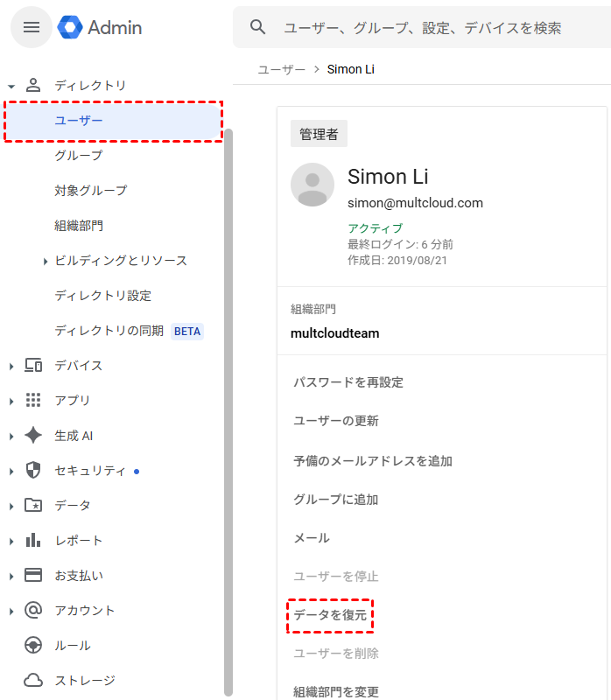
Task: Click the ディレクトリ section label
Action: point(90,85)
